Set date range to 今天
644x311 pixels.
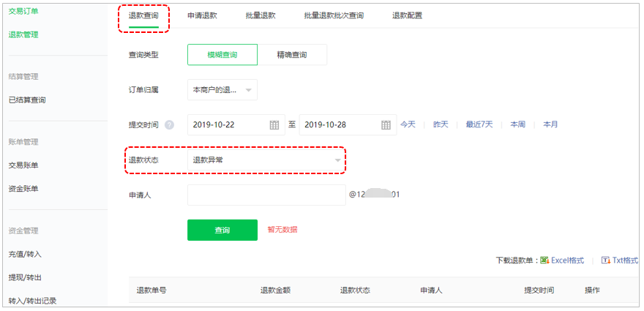408,124
